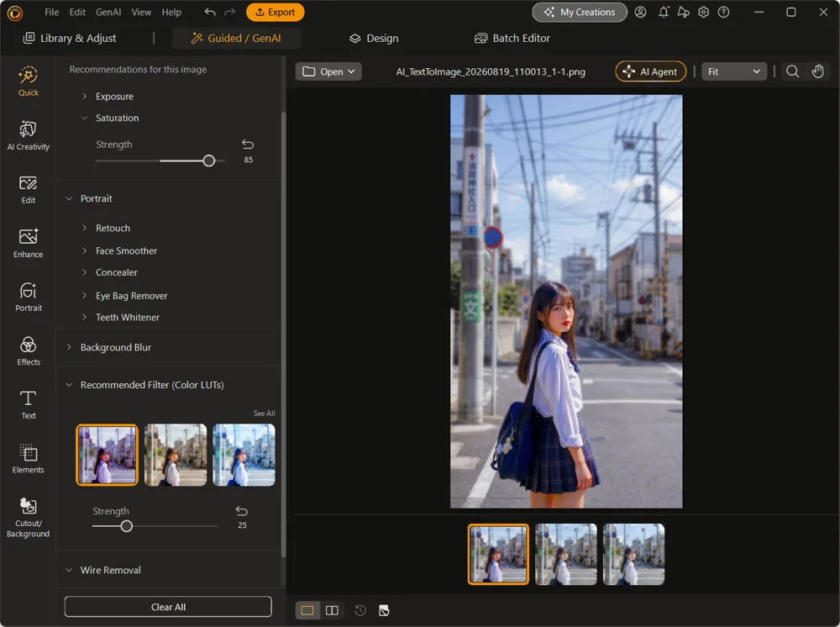Click the Clear All button
The image size is (840, 627).
168,607
